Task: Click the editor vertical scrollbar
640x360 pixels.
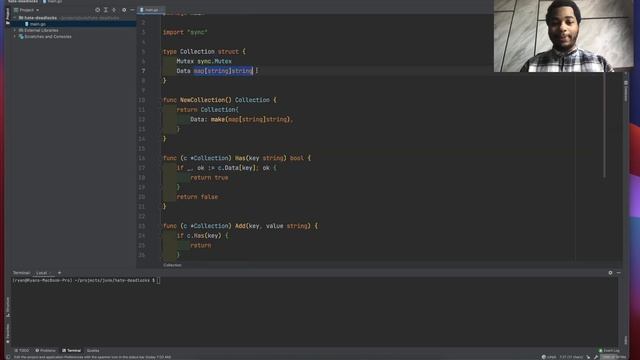Action: click(604, 124)
